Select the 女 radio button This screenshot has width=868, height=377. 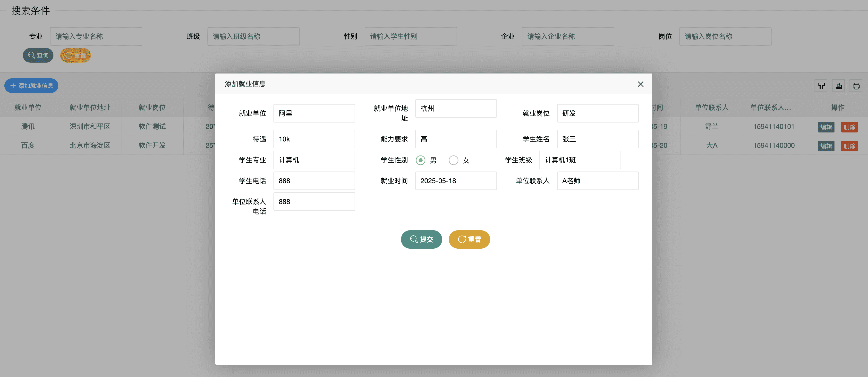[x=453, y=160]
